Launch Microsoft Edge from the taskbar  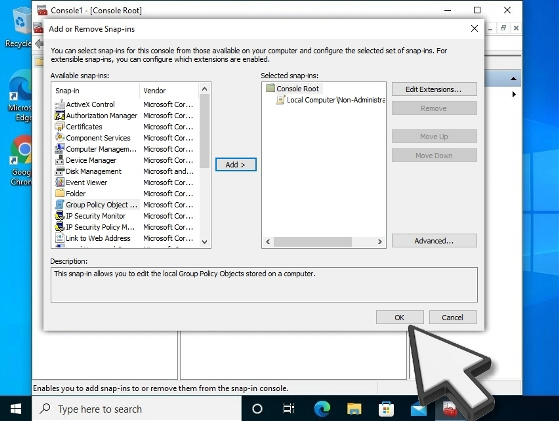point(322,409)
